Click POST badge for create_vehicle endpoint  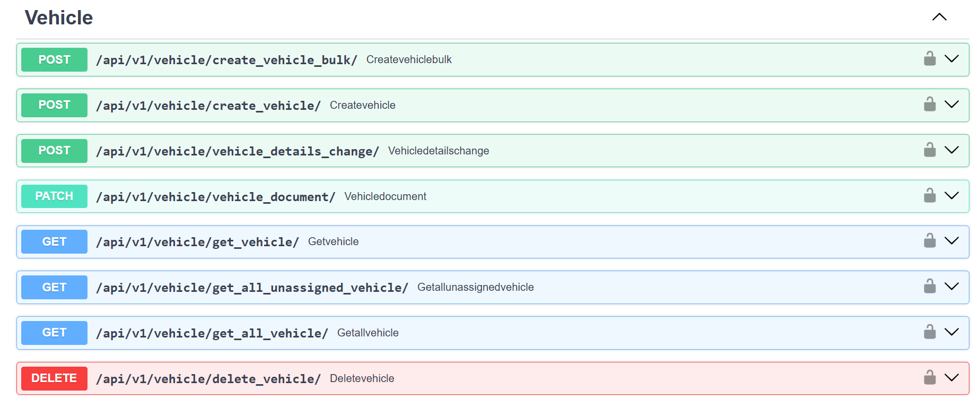point(54,105)
